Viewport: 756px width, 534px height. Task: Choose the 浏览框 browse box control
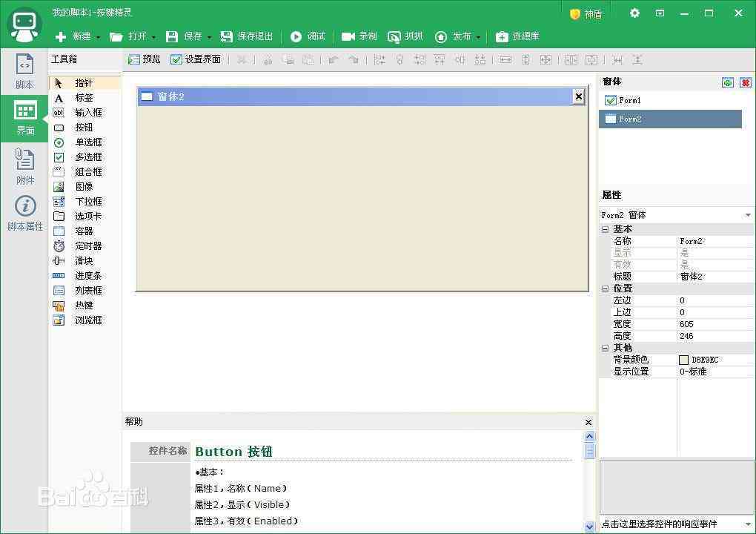point(84,320)
